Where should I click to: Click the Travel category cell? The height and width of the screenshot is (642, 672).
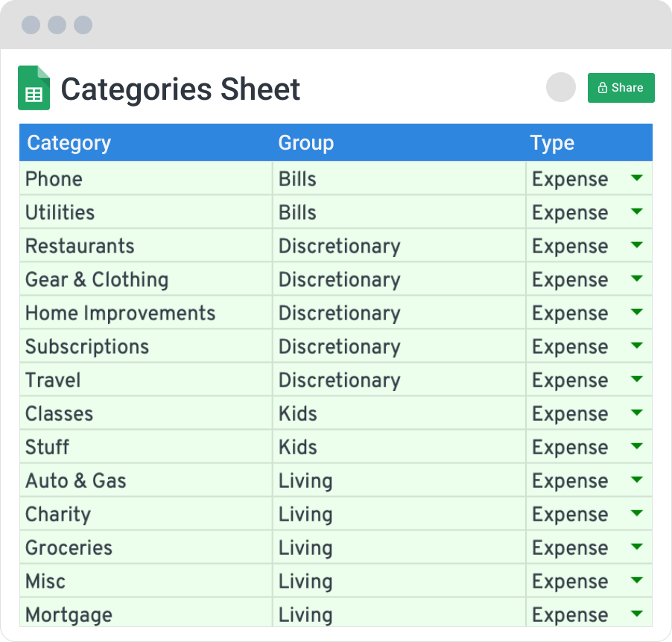pyautogui.click(x=146, y=380)
